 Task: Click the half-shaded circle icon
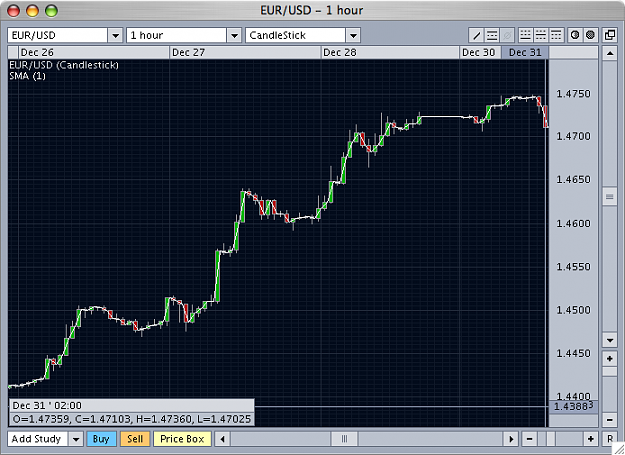575,35
